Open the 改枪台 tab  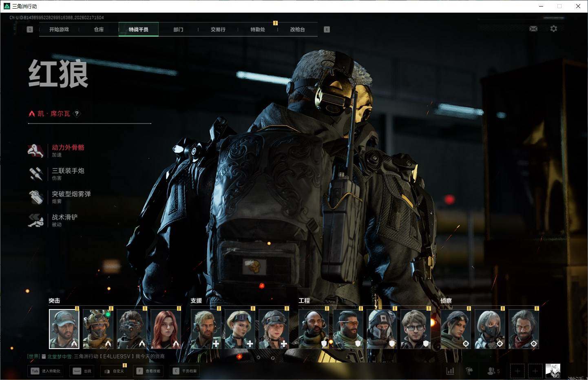click(297, 29)
